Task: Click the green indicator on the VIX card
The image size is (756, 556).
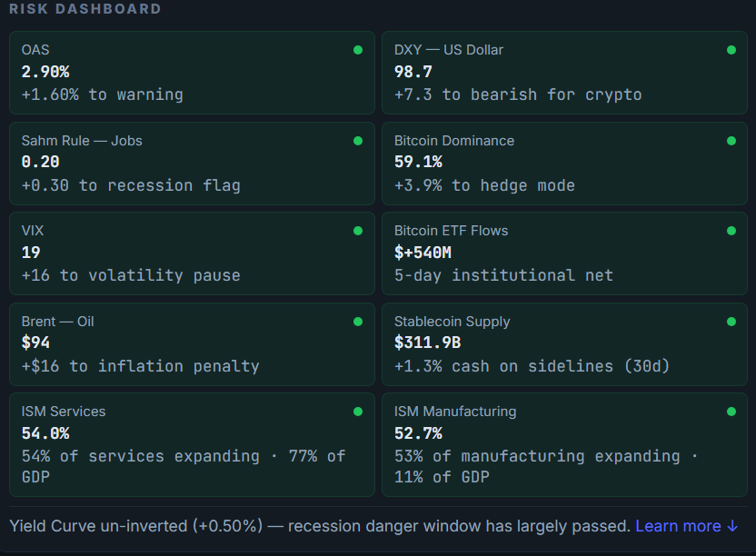Action: 358,231
